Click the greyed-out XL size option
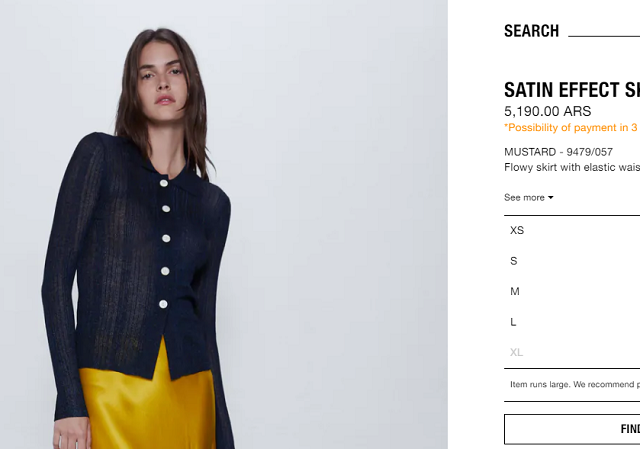Screen dimensions: 640x449 572,352
